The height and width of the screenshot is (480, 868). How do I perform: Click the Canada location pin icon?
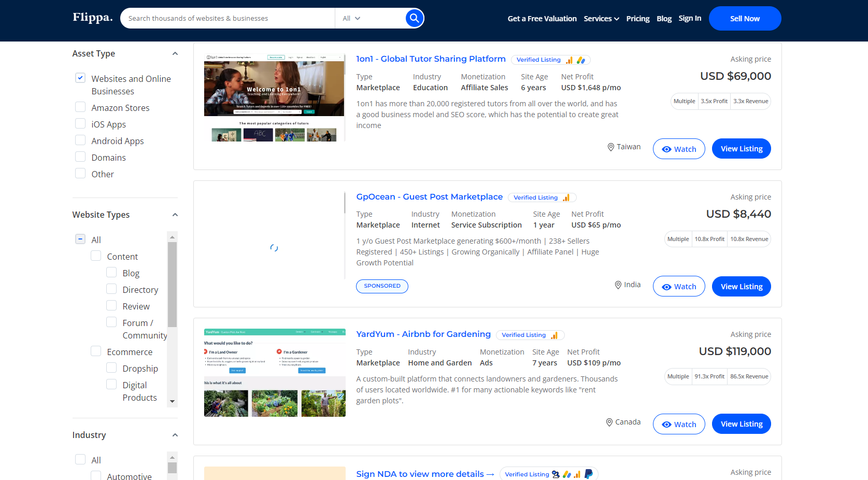(609, 422)
